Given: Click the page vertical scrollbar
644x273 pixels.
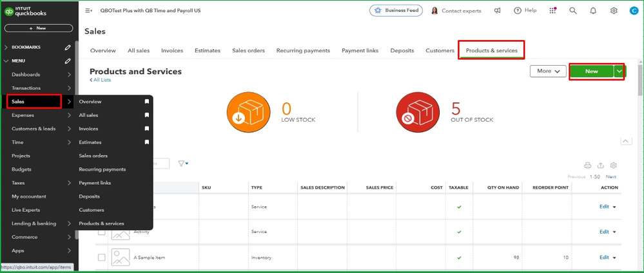Looking at the screenshot, I should click(640, 80).
